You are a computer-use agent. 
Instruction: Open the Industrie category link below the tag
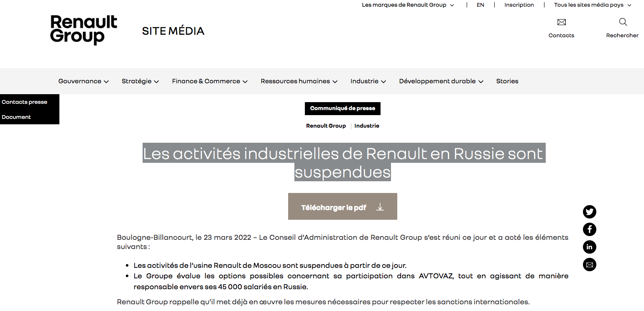(x=367, y=126)
